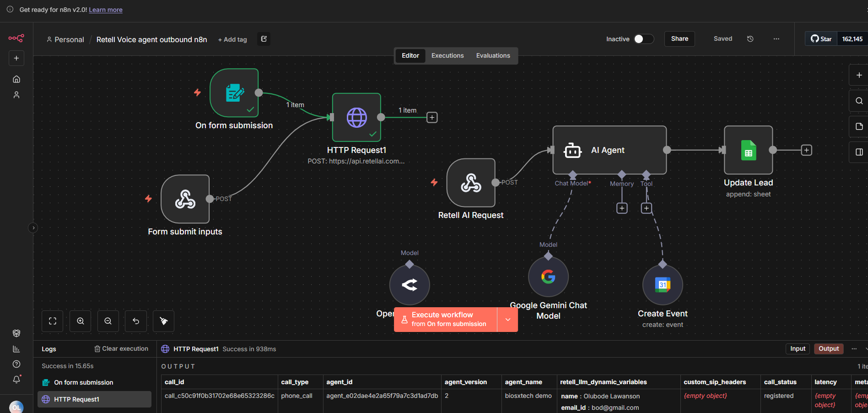Open the Evaluations tab

(x=493, y=55)
